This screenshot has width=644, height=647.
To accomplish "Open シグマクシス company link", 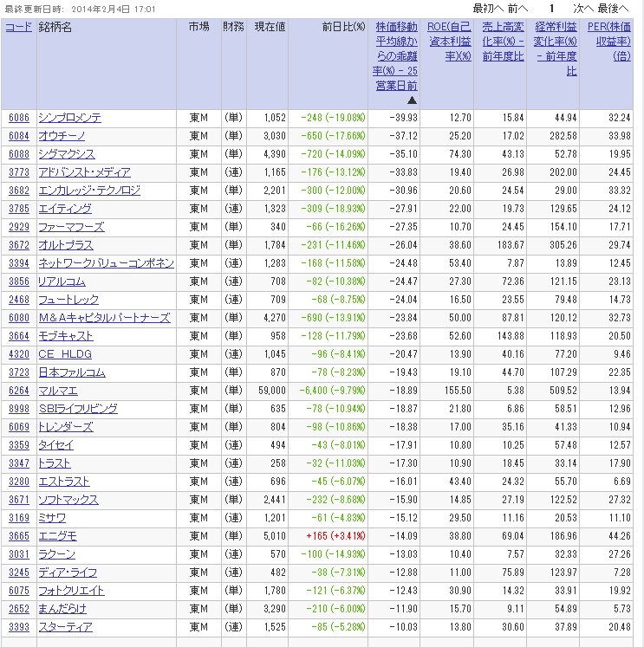I will coord(67,154).
